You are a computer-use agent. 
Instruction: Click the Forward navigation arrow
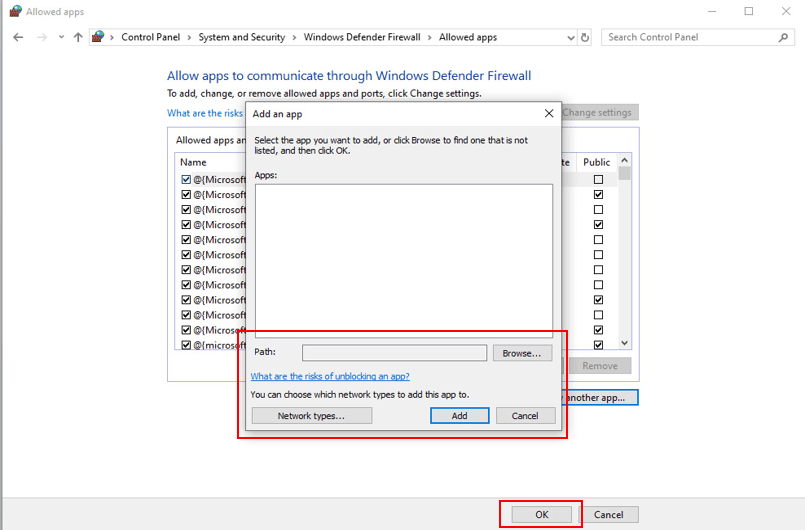coord(42,37)
